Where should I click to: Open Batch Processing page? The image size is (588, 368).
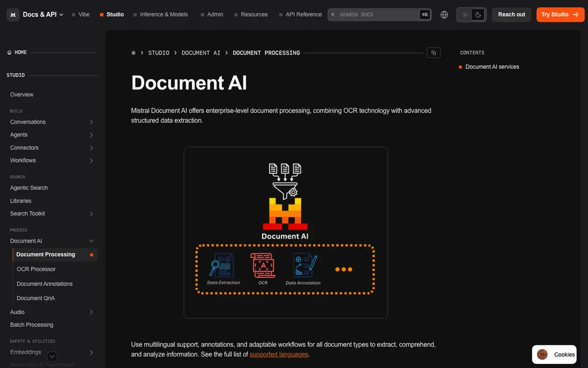(x=32, y=325)
